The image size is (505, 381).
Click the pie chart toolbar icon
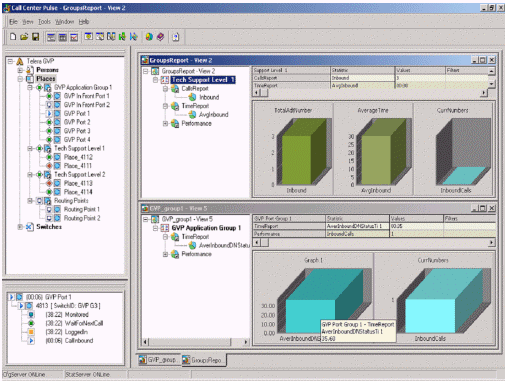tap(149, 37)
